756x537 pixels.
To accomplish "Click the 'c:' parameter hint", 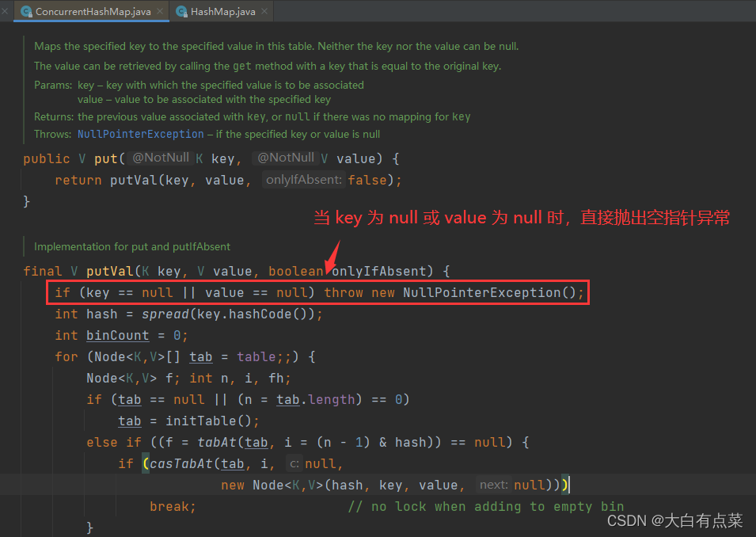I will coord(294,463).
